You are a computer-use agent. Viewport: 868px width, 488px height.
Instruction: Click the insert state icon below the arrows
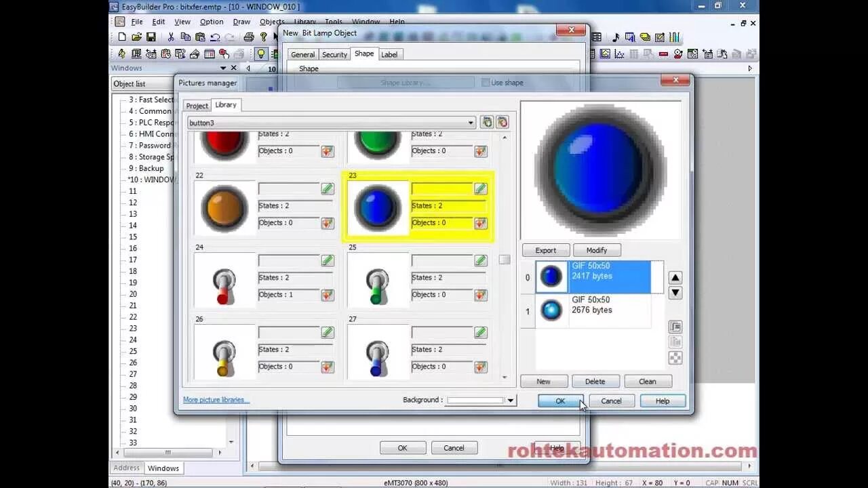[675, 327]
